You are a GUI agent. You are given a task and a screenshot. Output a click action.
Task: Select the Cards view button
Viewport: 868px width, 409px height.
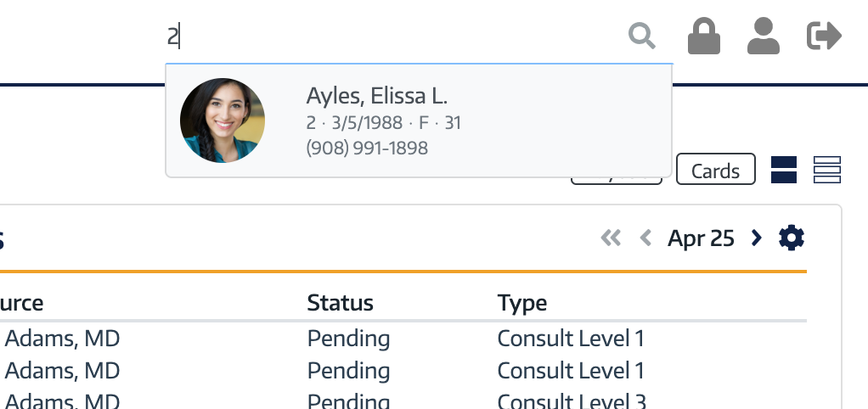[x=716, y=169]
